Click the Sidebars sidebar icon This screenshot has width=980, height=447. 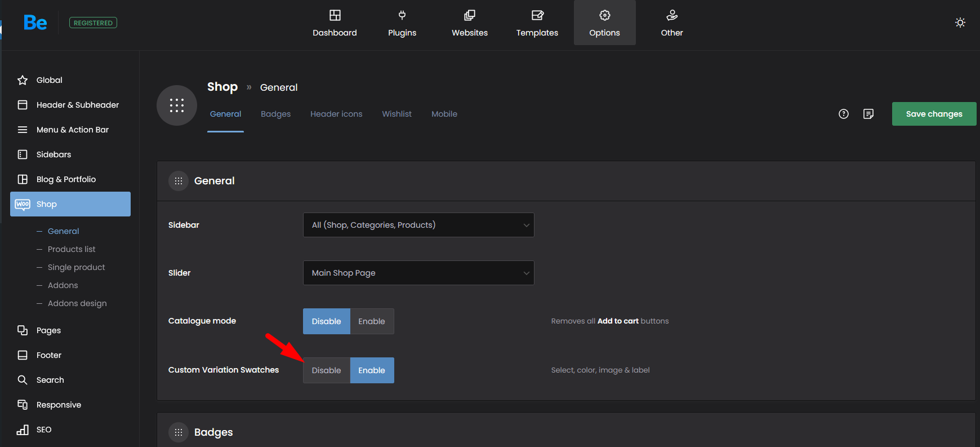point(23,154)
